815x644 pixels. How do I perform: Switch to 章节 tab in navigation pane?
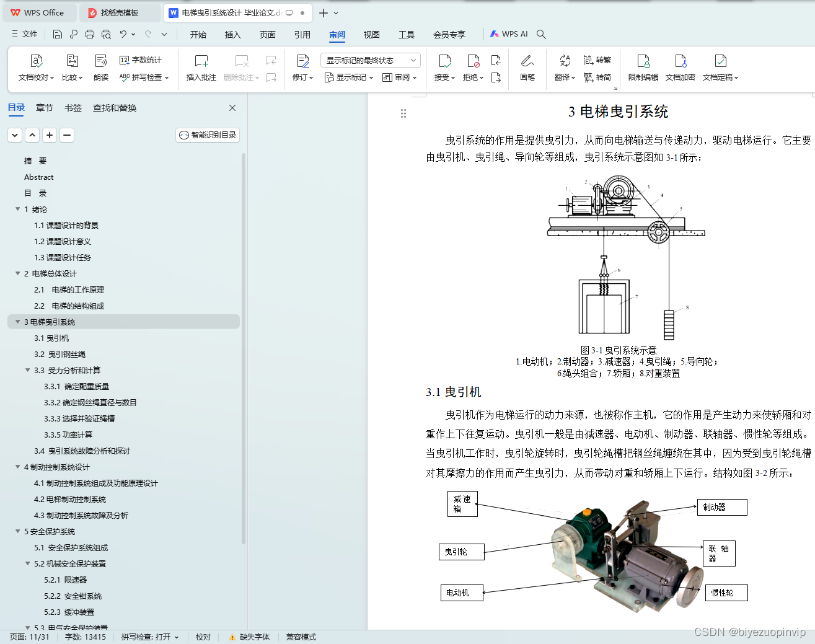click(x=45, y=108)
